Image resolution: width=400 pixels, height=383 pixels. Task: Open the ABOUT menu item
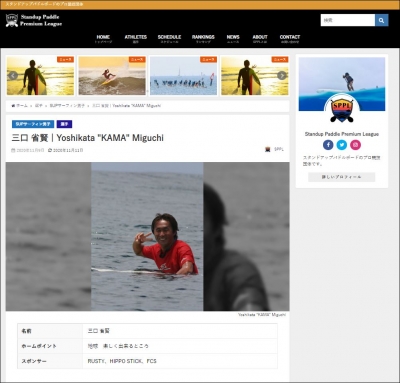pyautogui.click(x=260, y=39)
